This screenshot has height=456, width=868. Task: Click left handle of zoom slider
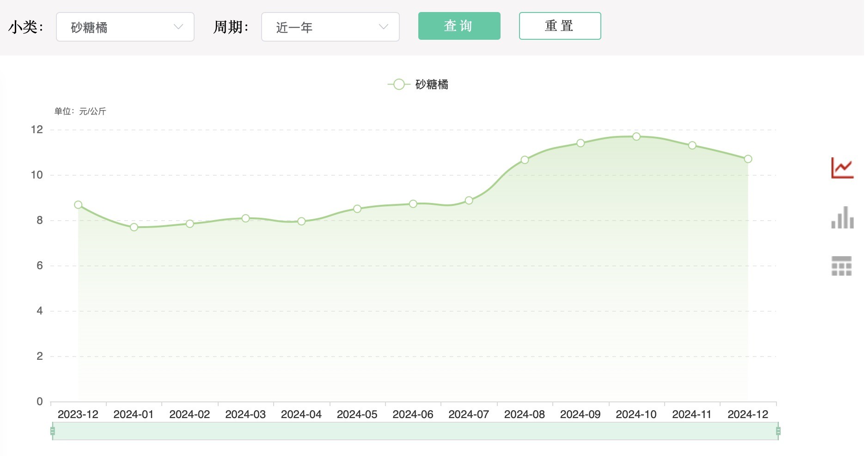53,431
